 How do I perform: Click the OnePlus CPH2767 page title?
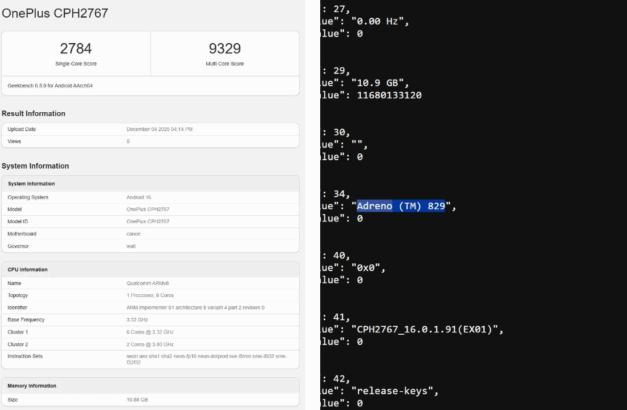[55, 13]
